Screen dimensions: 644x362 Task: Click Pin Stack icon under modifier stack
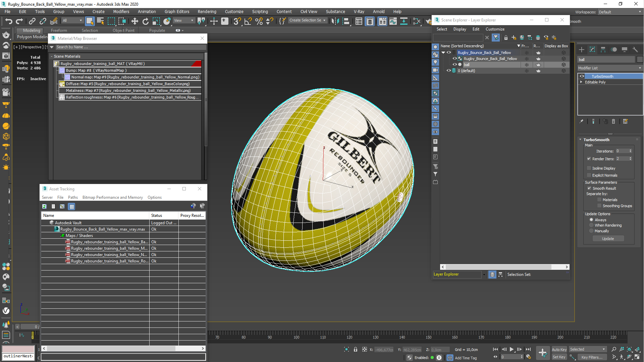(581, 121)
